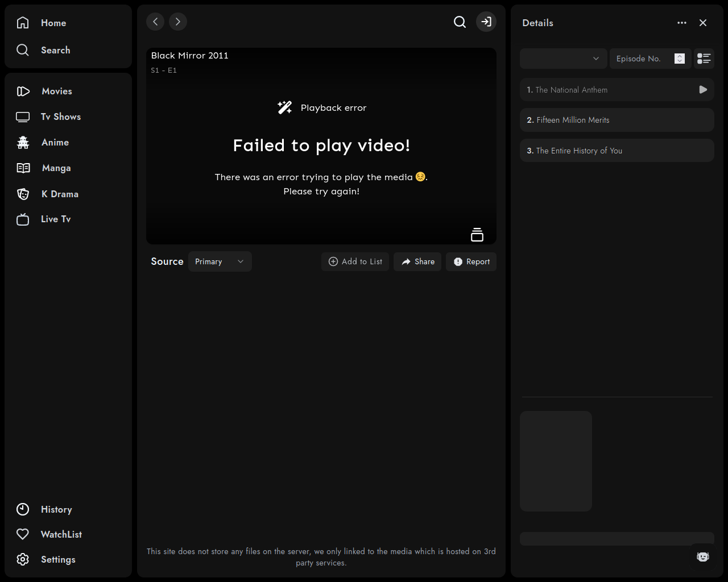Browse the Anime category
The width and height of the screenshot is (728, 582).
(x=55, y=142)
